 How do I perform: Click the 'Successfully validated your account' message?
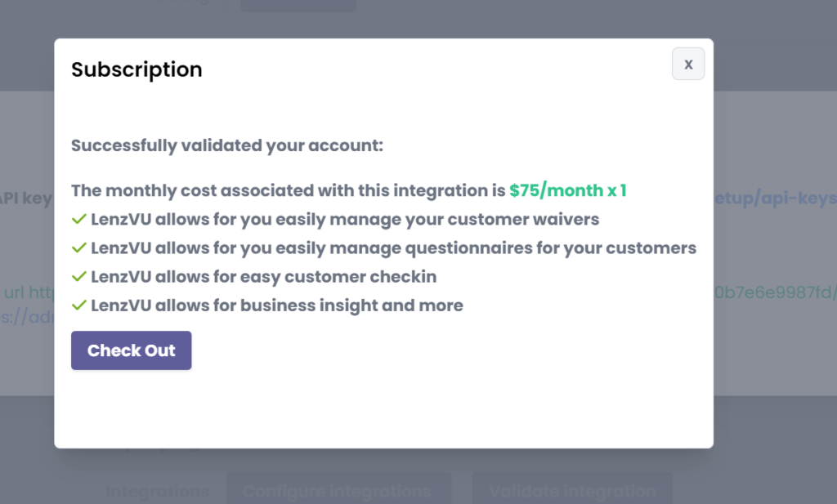[x=227, y=146]
